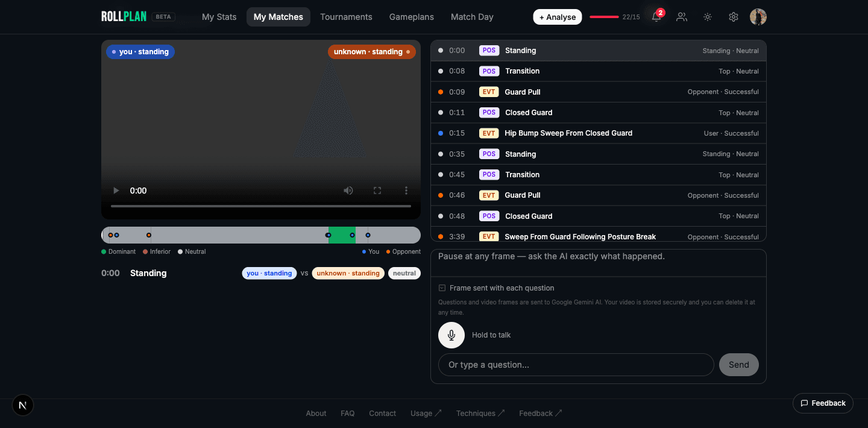Click the + Analyse button
The image size is (868, 428).
click(x=558, y=17)
